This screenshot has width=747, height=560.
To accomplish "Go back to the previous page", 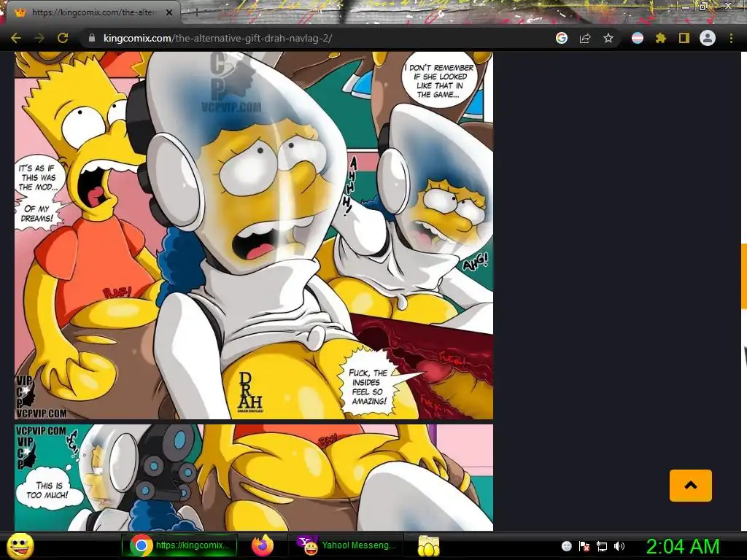I will tap(16, 38).
